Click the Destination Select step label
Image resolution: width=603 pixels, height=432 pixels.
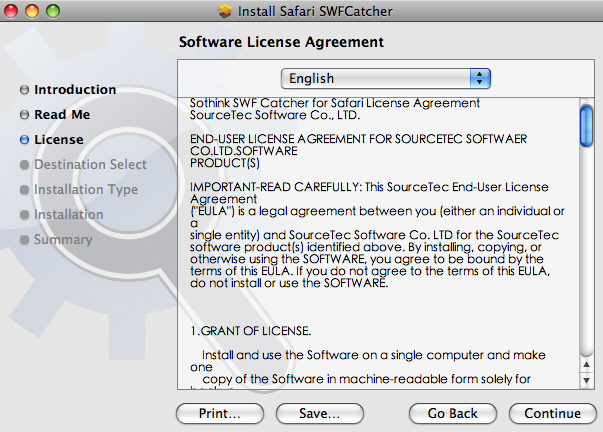tap(90, 165)
